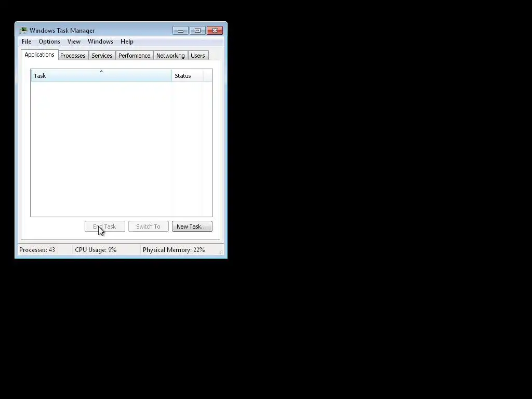Open the Options menu
This screenshot has height=399, width=532.
[x=49, y=42]
